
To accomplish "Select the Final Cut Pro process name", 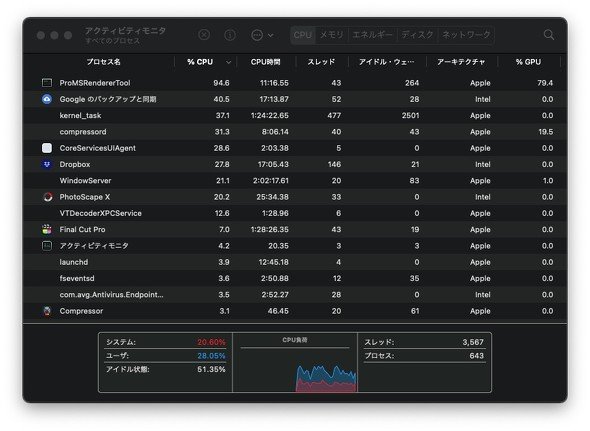I will tap(82, 230).
